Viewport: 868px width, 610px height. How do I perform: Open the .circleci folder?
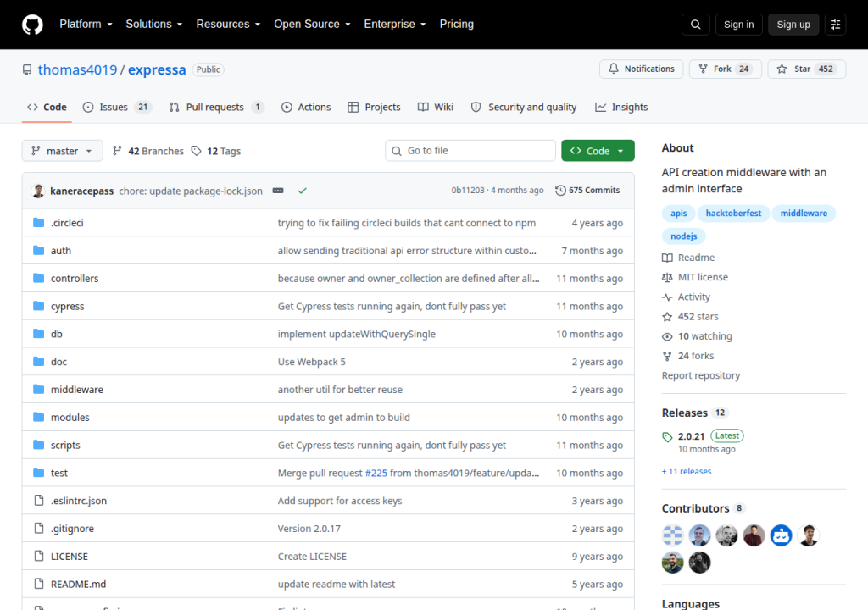pyautogui.click(x=67, y=223)
